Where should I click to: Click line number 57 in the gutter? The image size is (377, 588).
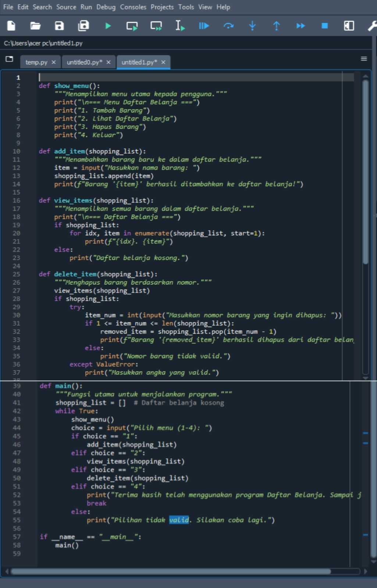[x=17, y=537]
